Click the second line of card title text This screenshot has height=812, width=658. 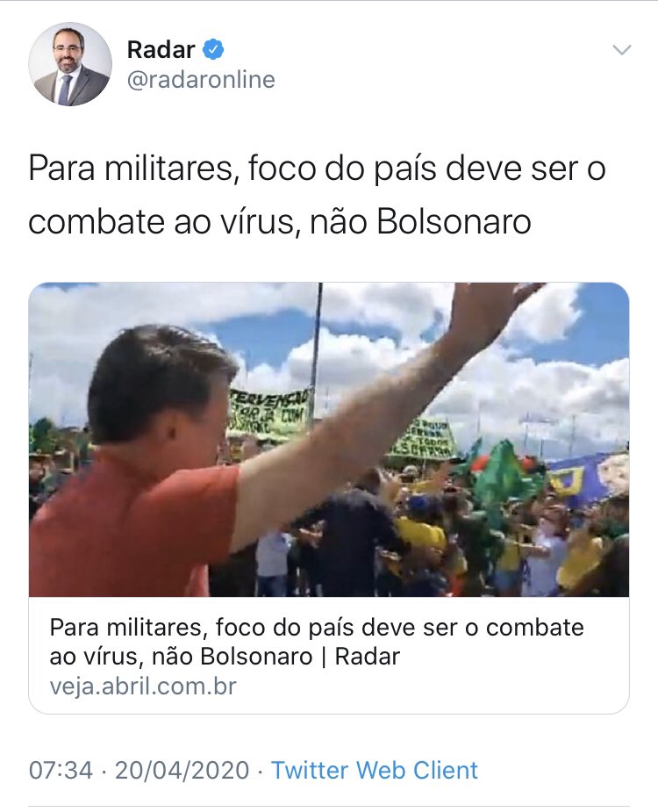point(225,657)
